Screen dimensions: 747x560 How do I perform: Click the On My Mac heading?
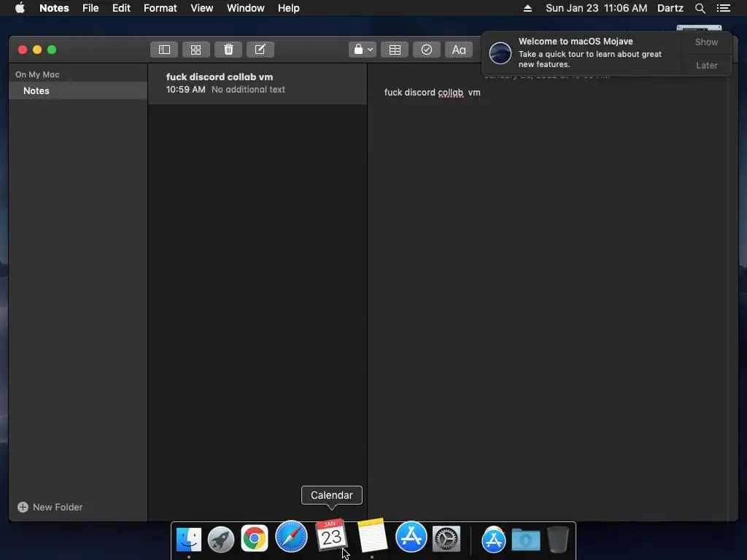point(37,74)
